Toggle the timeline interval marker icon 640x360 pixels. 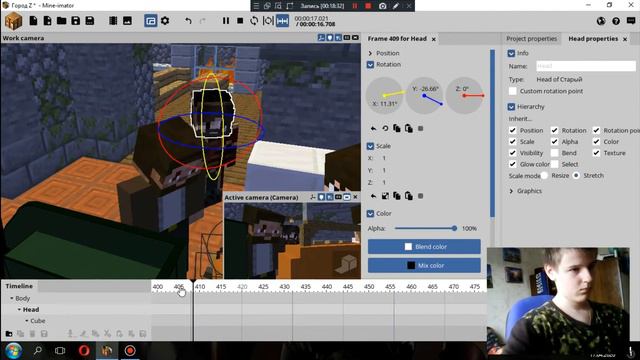(282, 20)
